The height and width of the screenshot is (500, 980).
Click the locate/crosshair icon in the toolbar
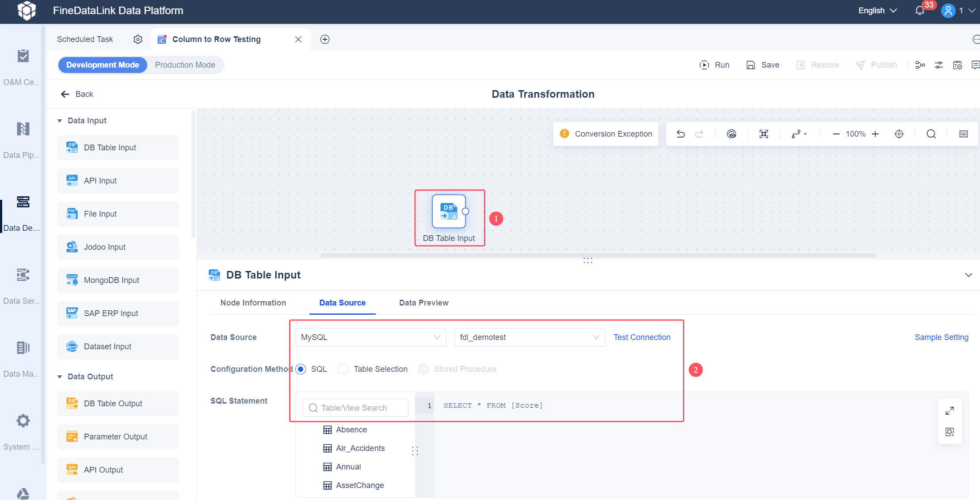pos(899,134)
